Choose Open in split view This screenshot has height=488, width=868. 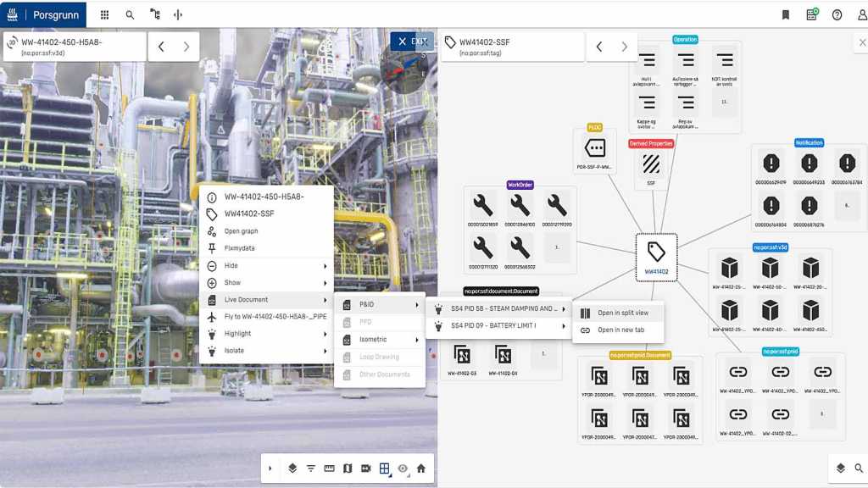618,313
